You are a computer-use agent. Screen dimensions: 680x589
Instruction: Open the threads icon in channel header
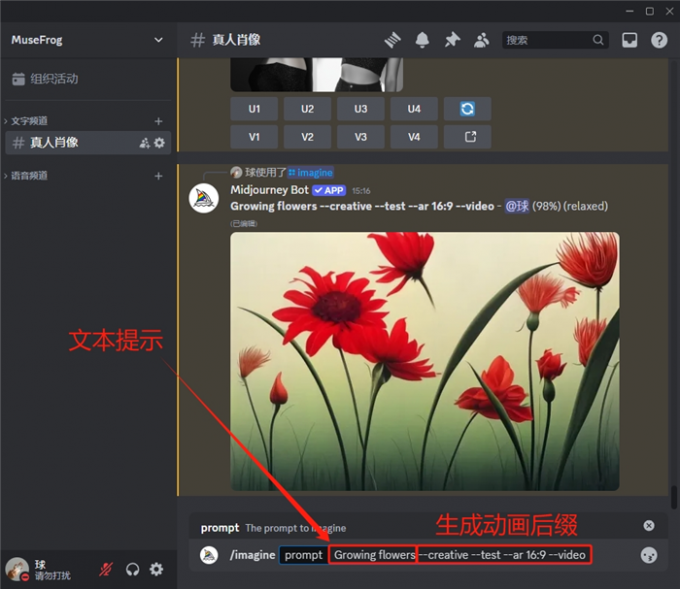pos(393,40)
